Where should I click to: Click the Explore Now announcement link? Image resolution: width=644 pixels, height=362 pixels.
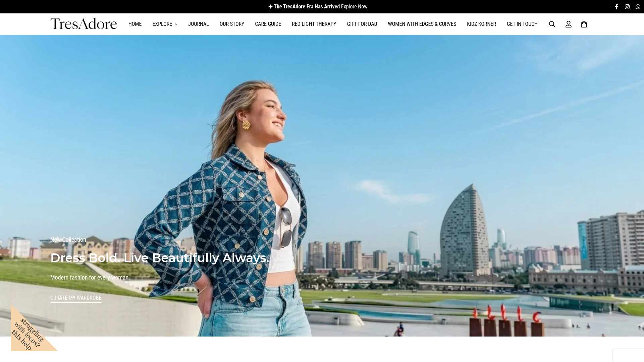pos(354,7)
